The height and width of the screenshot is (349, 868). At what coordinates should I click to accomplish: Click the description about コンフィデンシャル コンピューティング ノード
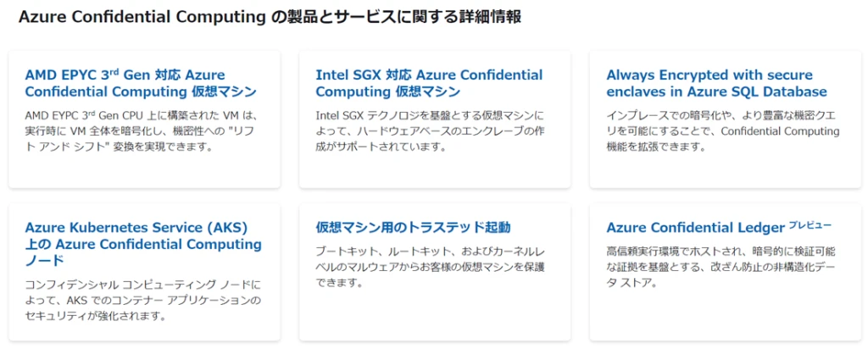(143, 300)
